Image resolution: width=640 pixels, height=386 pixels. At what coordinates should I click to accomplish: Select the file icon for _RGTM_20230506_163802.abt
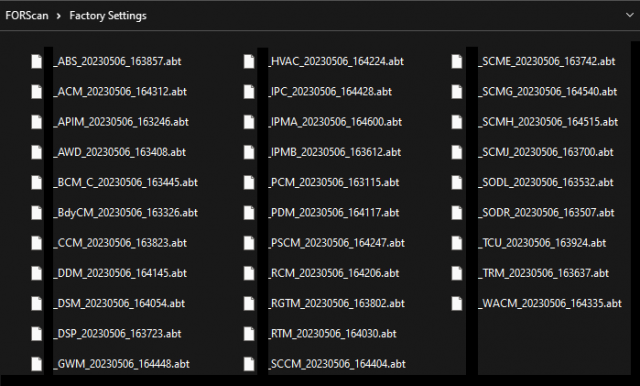coord(249,303)
